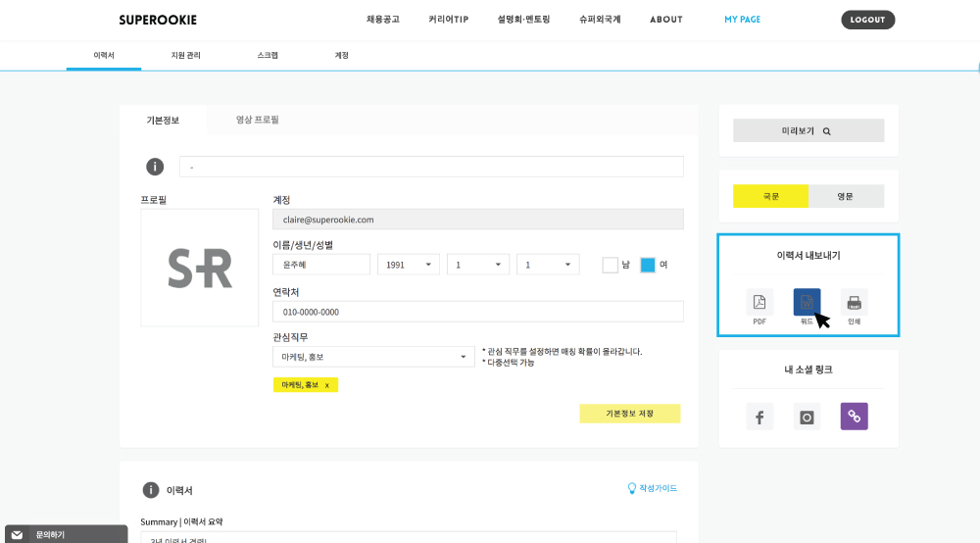Open the Instagram social link icon

coord(807,417)
